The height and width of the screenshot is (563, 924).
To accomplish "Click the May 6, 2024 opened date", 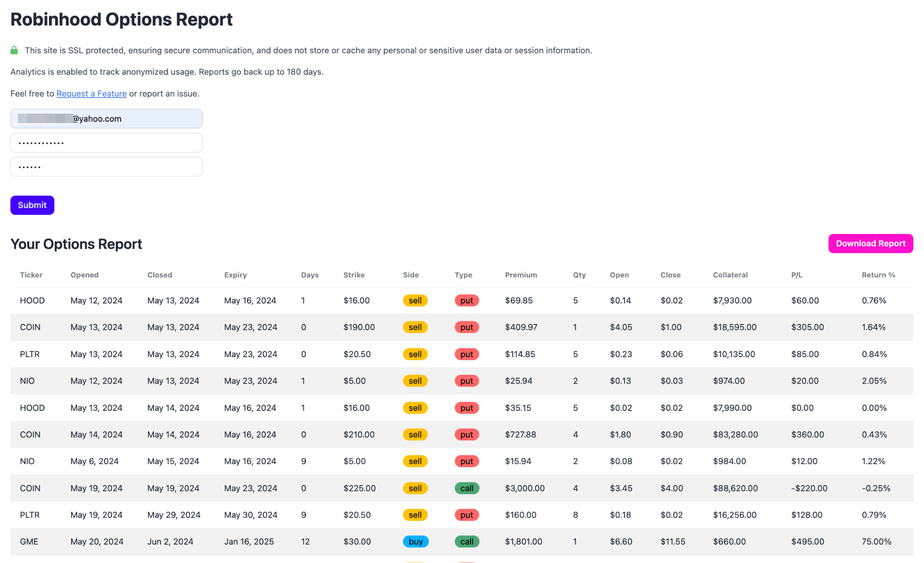I will (94, 461).
